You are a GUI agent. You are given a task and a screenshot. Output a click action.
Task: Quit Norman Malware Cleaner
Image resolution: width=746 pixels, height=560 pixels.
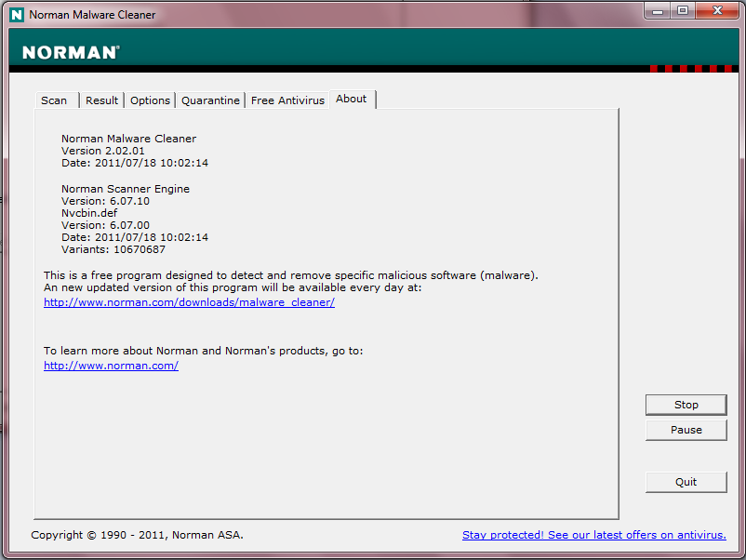(686, 482)
